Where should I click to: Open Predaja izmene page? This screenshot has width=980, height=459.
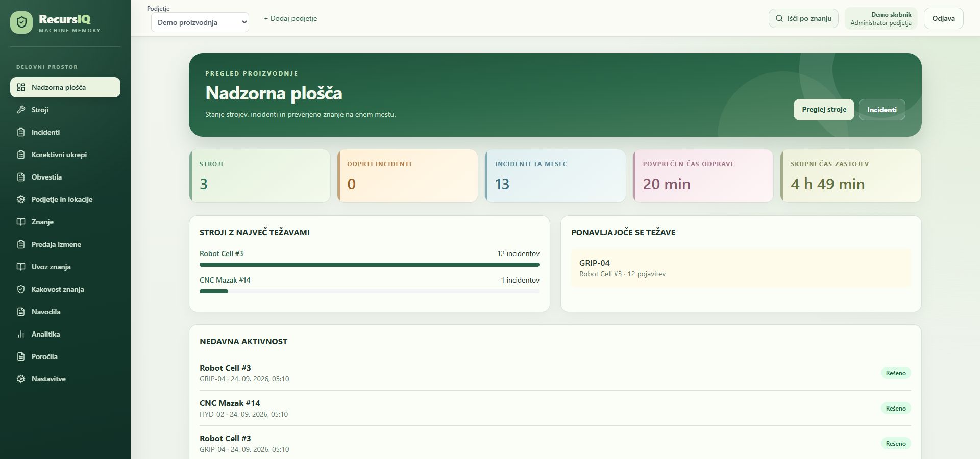[x=65, y=244]
